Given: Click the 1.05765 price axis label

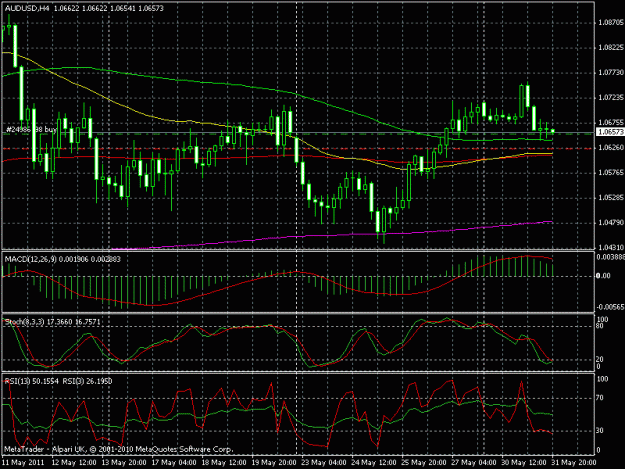Looking at the screenshot, I should [x=611, y=173].
